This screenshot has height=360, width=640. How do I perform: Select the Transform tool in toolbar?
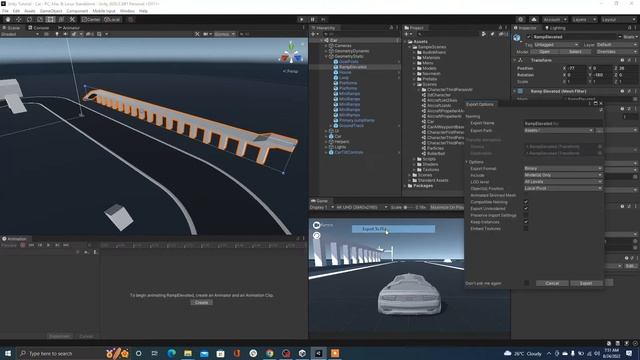pyautogui.click(x=61, y=20)
